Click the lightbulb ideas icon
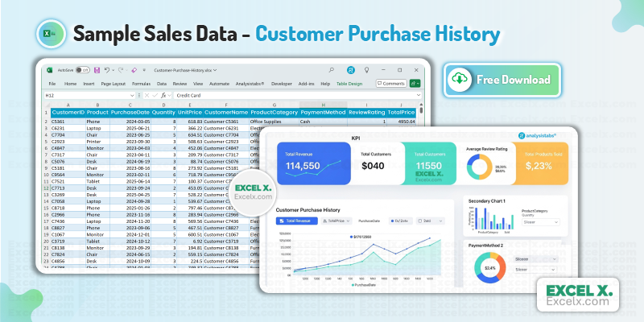 367,70
